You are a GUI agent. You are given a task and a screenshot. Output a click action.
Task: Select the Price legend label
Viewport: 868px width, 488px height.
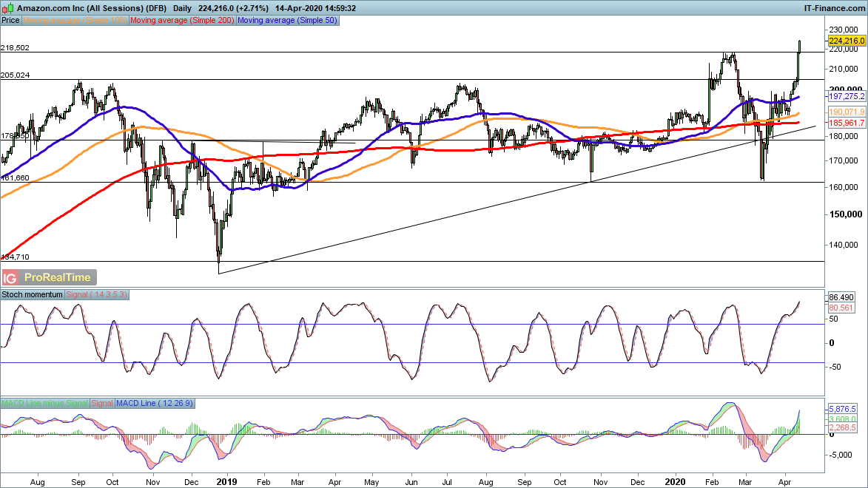pyautogui.click(x=10, y=21)
